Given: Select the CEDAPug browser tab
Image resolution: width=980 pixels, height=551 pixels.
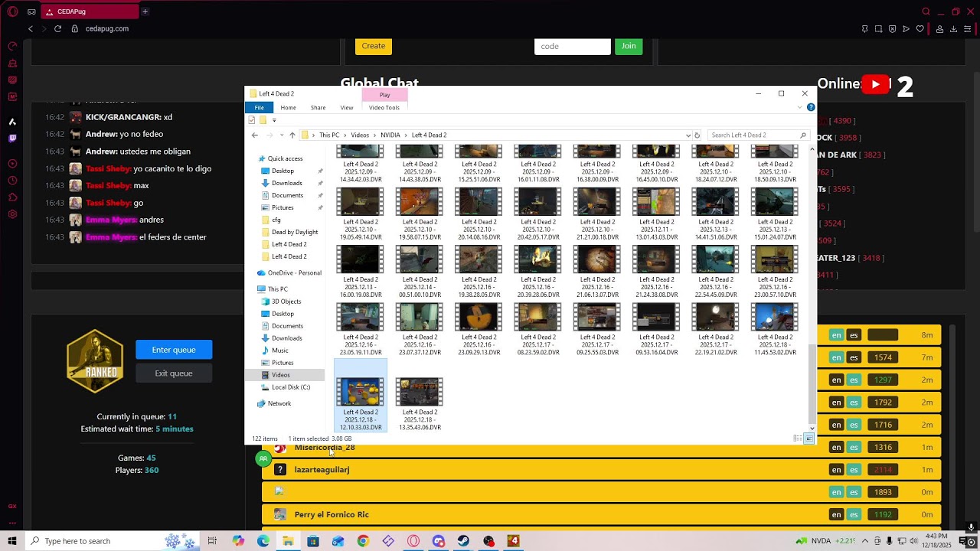Looking at the screenshot, I should (x=90, y=11).
